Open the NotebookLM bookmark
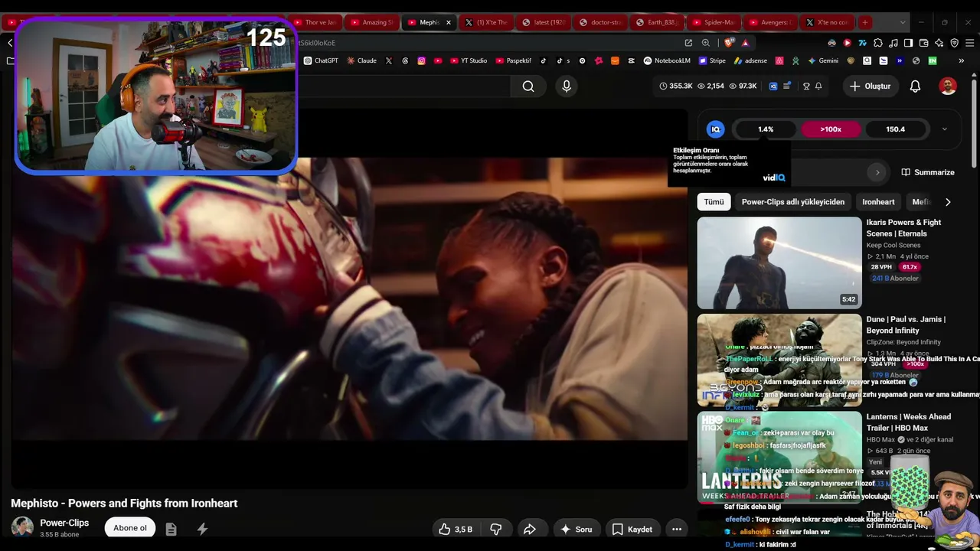The height and width of the screenshot is (551, 980). click(x=667, y=60)
